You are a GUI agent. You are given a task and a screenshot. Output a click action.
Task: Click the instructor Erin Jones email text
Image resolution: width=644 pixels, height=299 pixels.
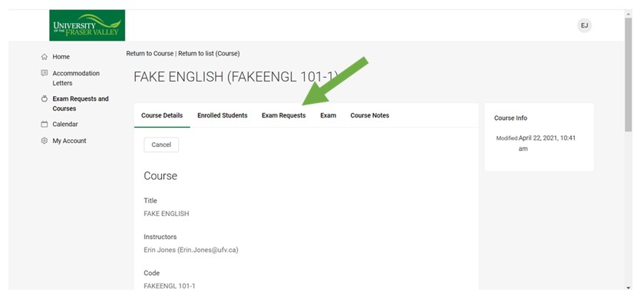point(191,250)
